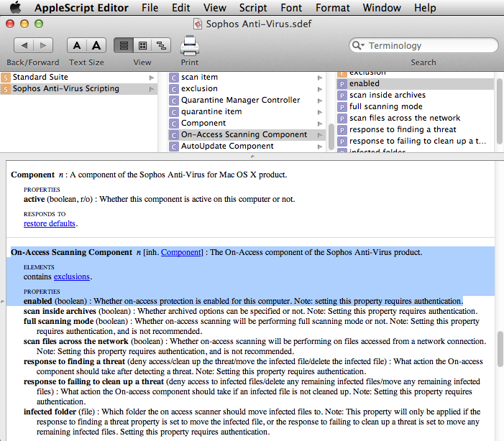Decrease text size with small A
504x441 pixels.
point(77,45)
